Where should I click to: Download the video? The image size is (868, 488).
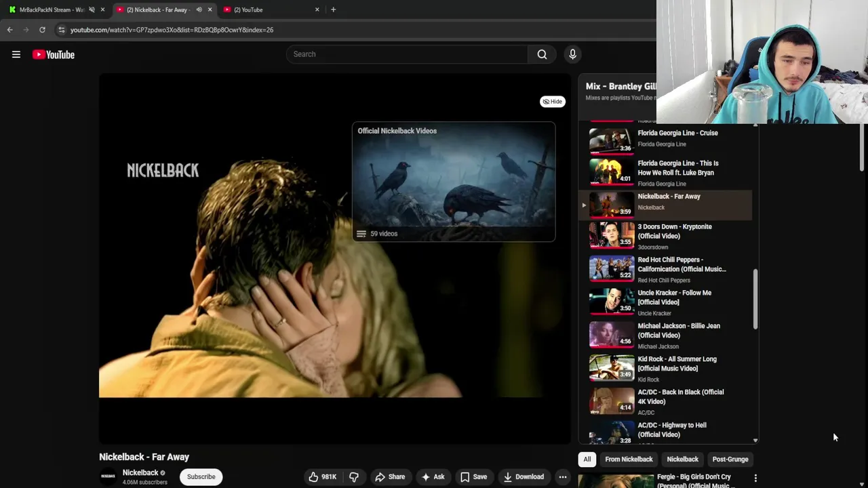523,477
